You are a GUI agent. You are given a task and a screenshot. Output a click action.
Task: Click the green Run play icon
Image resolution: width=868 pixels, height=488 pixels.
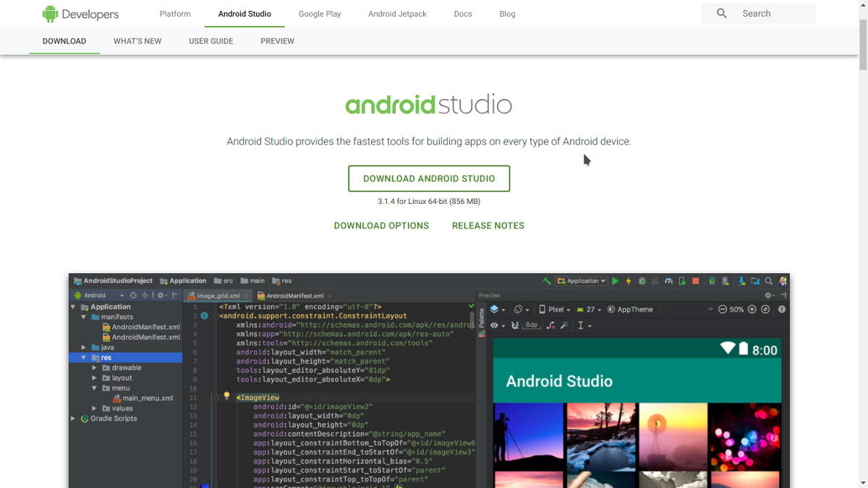616,281
